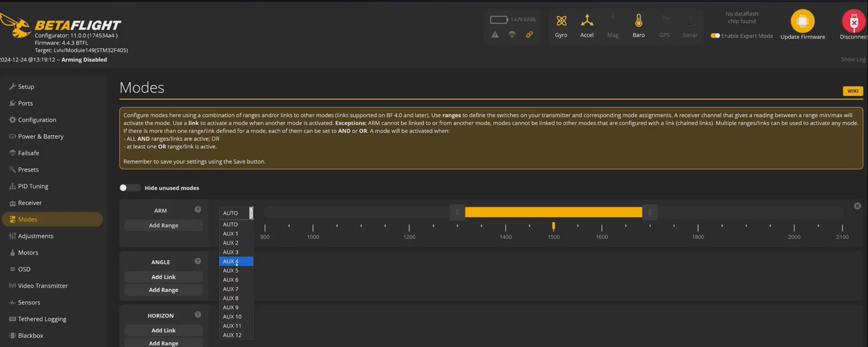Click the Disconnect USB icon
The height and width of the screenshot is (347, 868).
coord(854,21)
